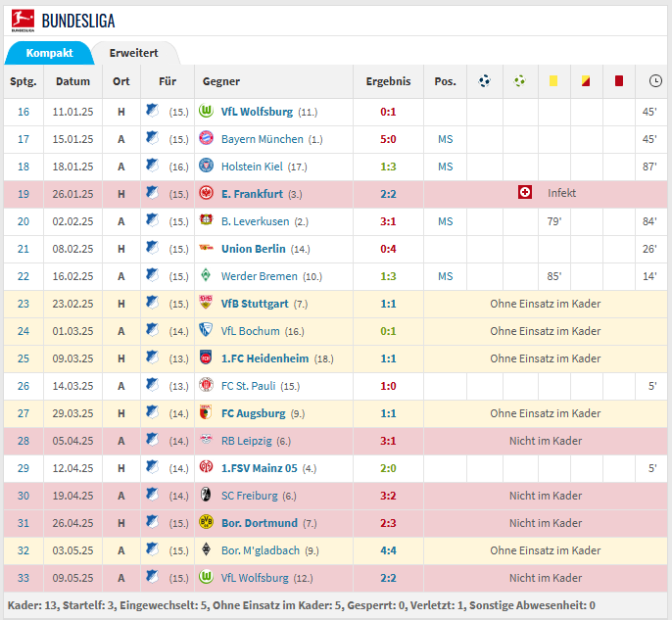
Task: Click the 1.FSV Mainz 05 club crest
Action: (206, 467)
